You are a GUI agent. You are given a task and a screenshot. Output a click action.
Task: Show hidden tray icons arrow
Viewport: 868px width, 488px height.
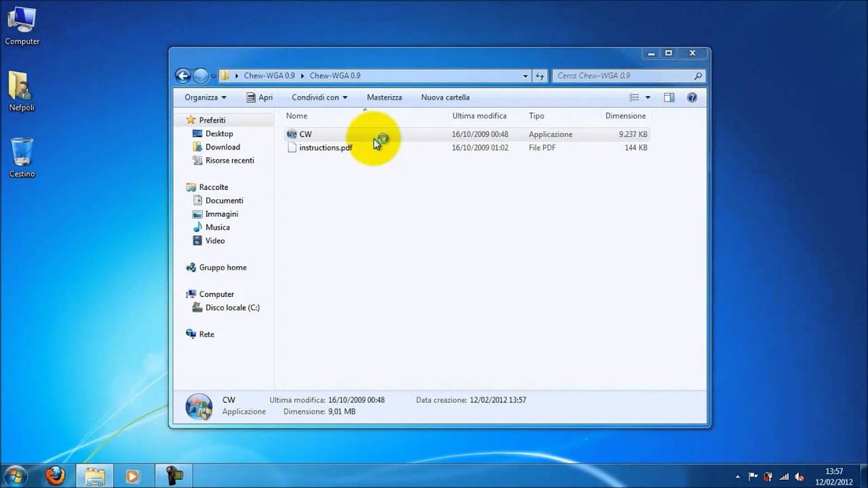point(737,476)
